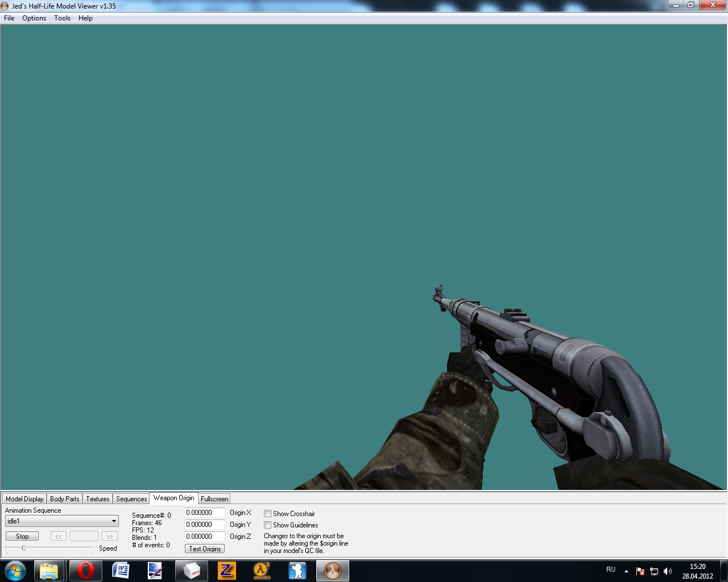Switch to the Milk carton taskbar app
The width and height of the screenshot is (728, 582).
point(191,570)
